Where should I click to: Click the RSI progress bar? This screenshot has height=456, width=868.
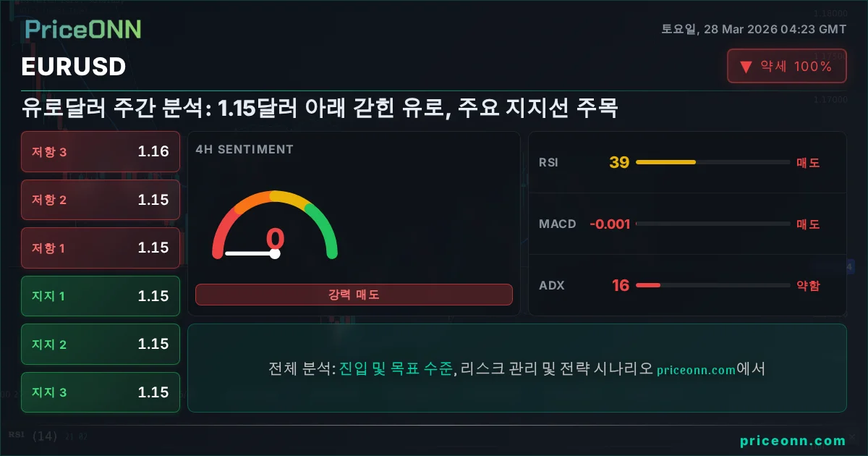pyautogui.click(x=712, y=162)
